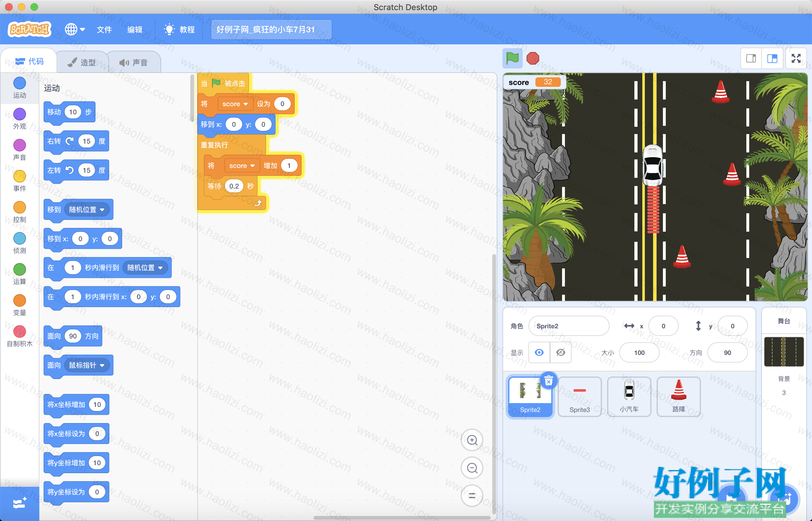
Task: Select the 路障 sprite
Action: (678, 397)
